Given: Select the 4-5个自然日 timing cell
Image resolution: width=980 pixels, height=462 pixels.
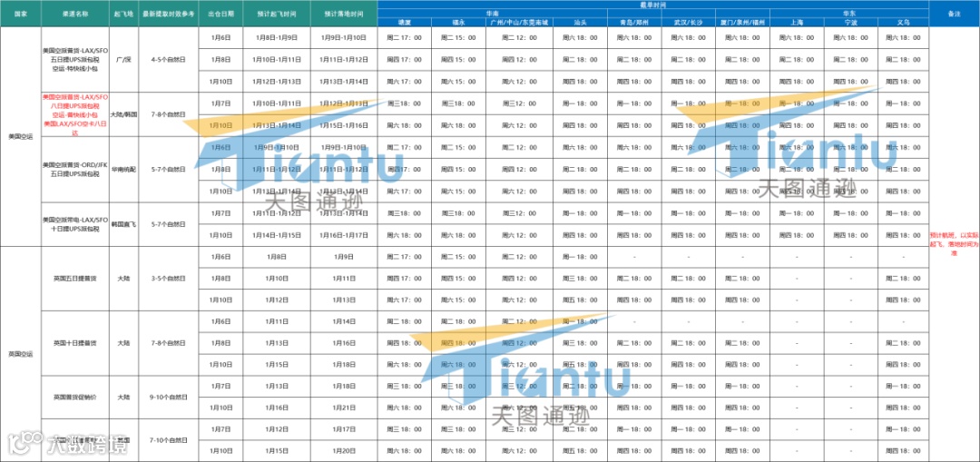Looking at the screenshot, I should tap(168, 60).
